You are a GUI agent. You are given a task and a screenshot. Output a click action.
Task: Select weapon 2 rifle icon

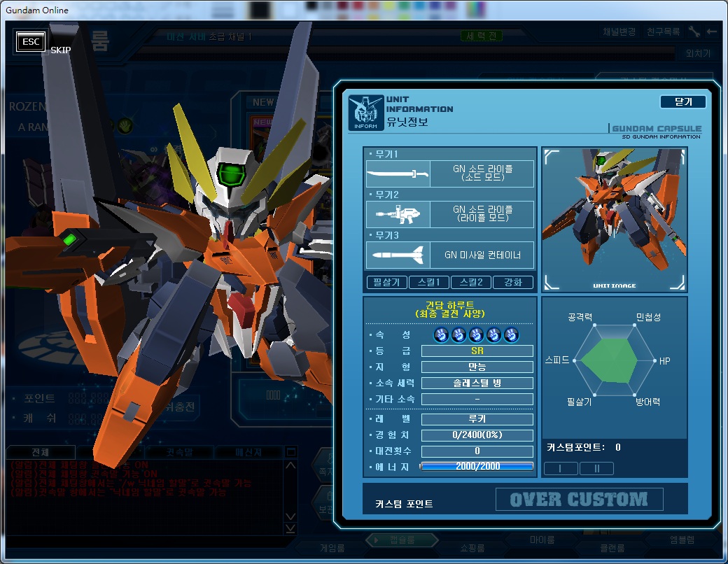(x=398, y=214)
